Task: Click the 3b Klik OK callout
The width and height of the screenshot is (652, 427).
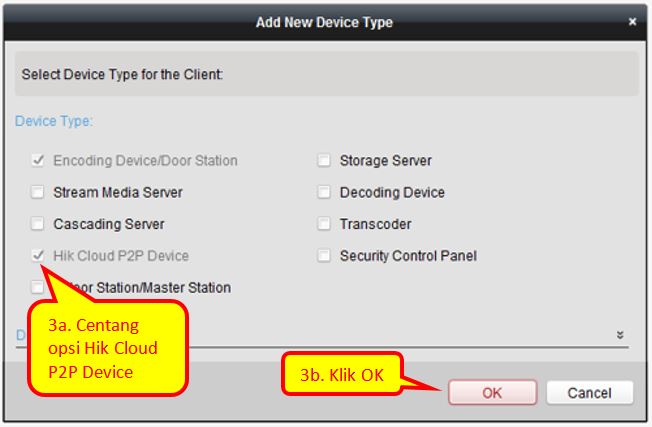Action: [x=343, y=377]
